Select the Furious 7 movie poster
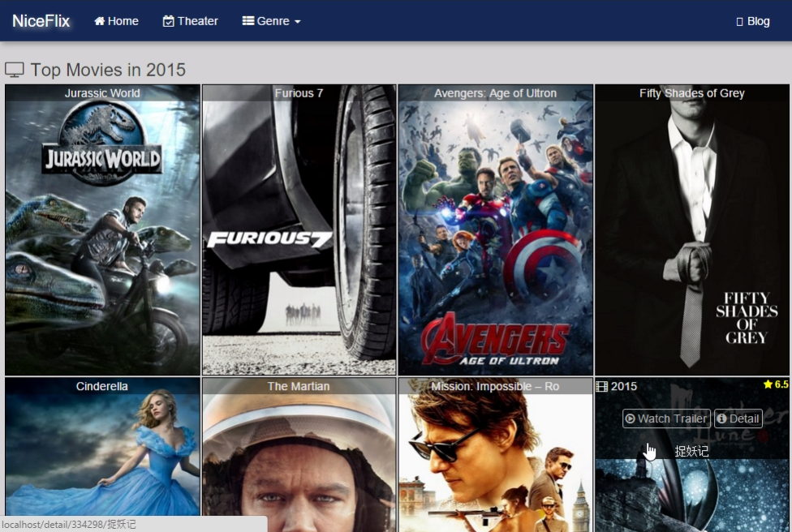This screenshot has width=792, height=532. click(x=299, y=235)
